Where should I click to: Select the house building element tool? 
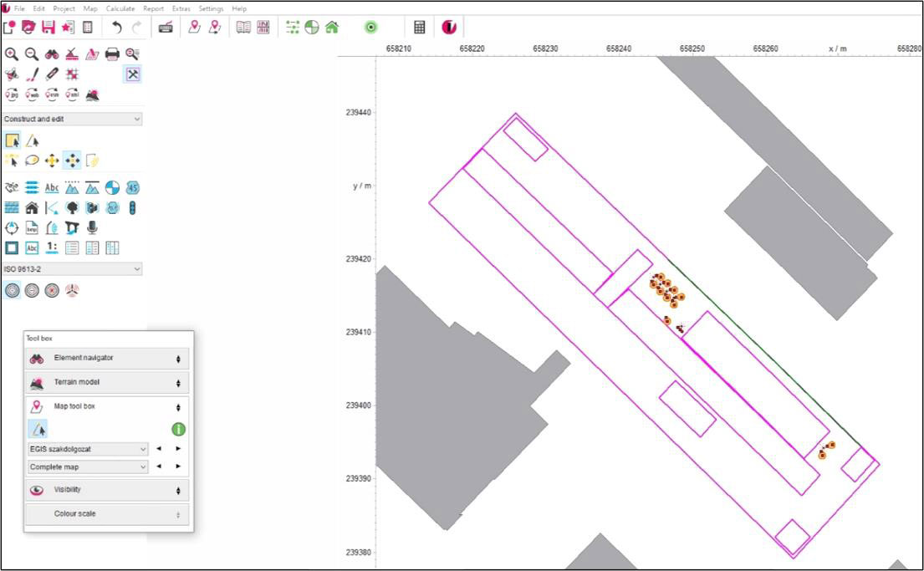(x=32, y=207)
